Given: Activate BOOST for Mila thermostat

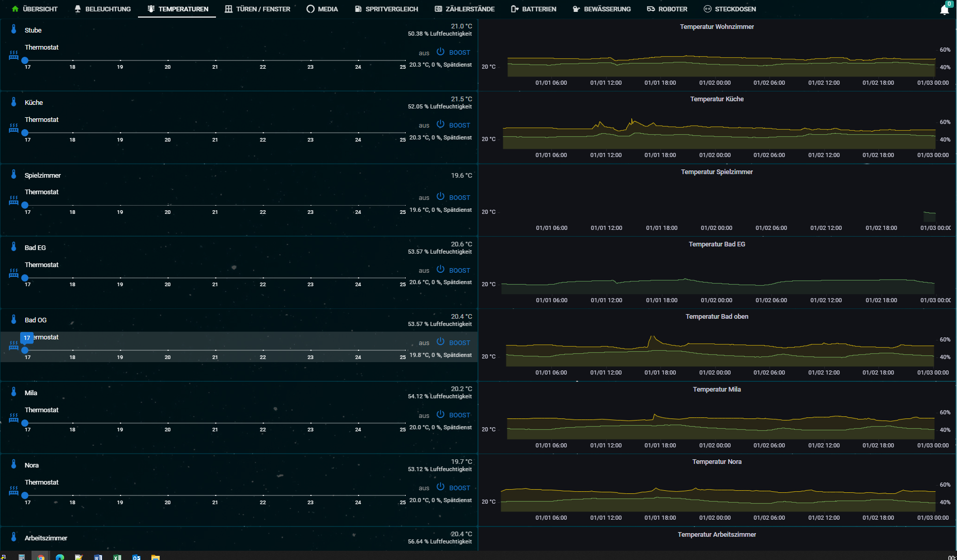Looking at the screenshot, I should click(459, 415).
